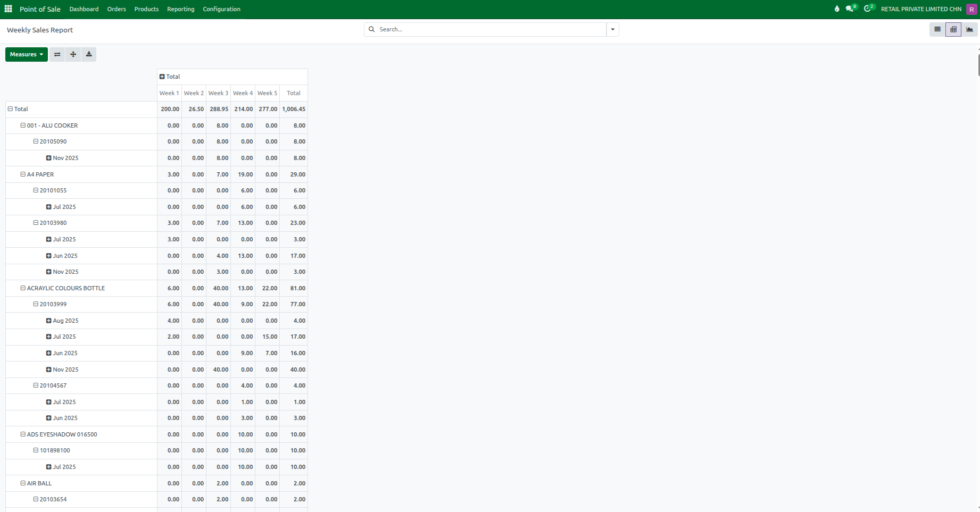Open the Reporting menu
Viewport: 980px width, 512px height.
(180, 9)
